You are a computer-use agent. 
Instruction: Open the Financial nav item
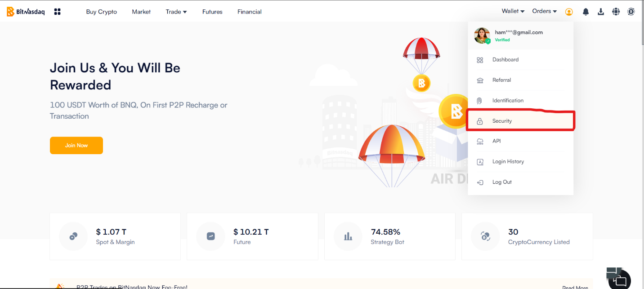coord(250,12)
